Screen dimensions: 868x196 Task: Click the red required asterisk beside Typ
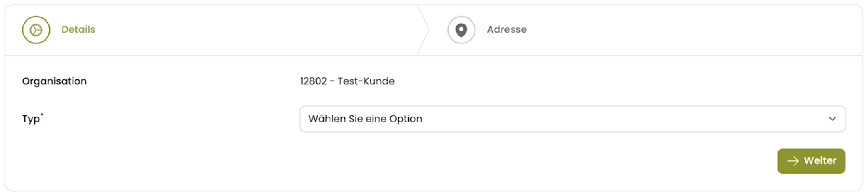[x=42, y=115]
